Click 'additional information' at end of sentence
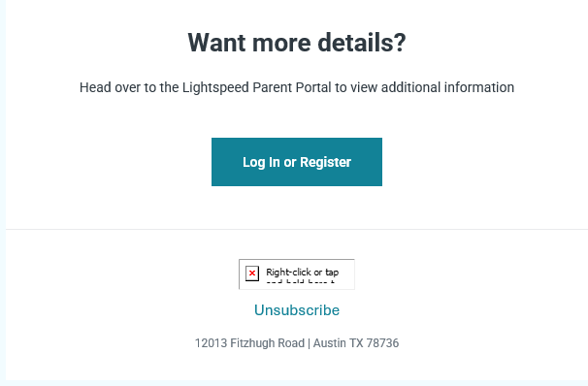 pos(447,87)
